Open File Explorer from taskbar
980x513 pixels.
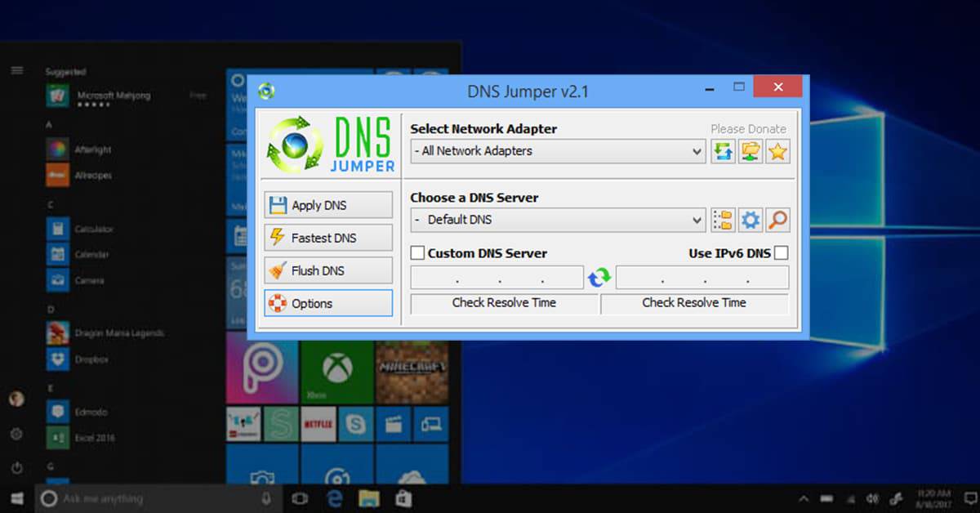tap(369, 498)
